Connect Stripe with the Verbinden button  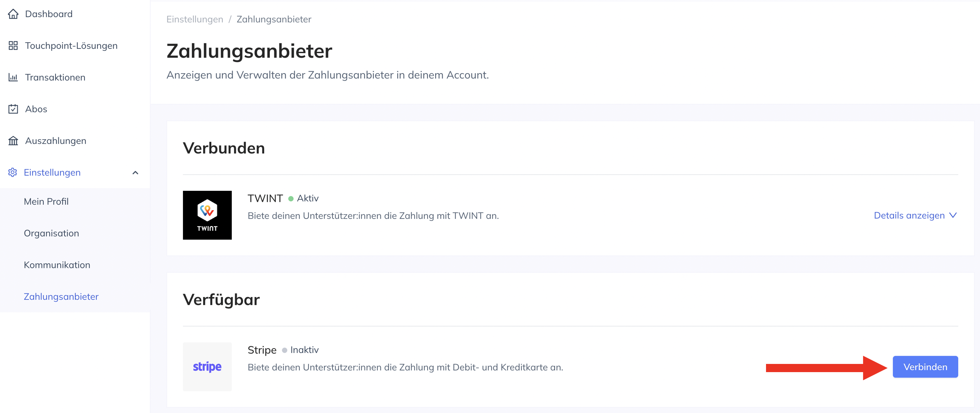[x=925, y=367]
